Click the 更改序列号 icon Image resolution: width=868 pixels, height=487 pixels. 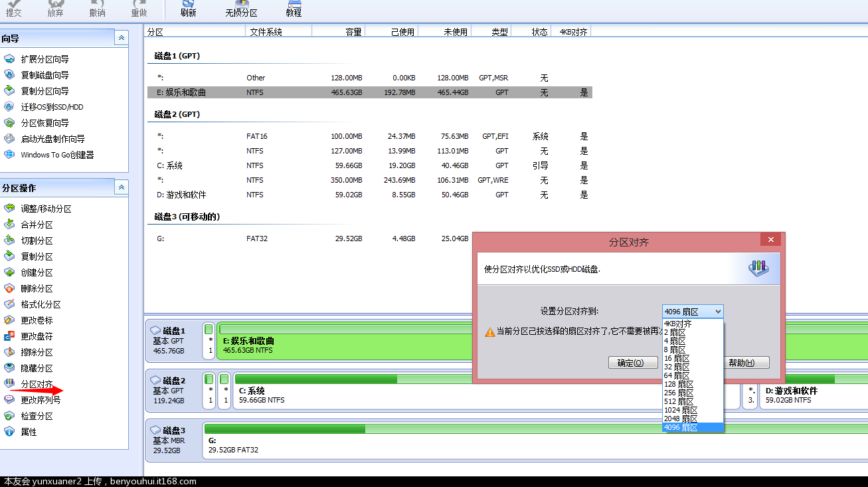(9, 400)
